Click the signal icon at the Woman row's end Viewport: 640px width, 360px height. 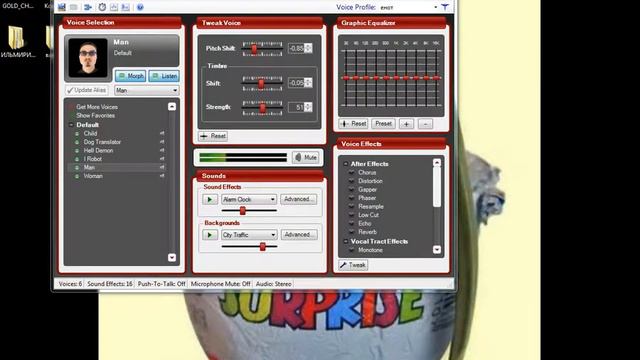(x=162, y=176)
